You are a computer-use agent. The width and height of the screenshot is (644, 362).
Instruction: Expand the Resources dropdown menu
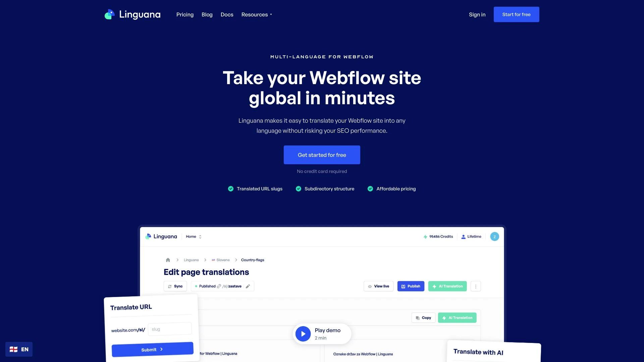(x=257, y=14)
